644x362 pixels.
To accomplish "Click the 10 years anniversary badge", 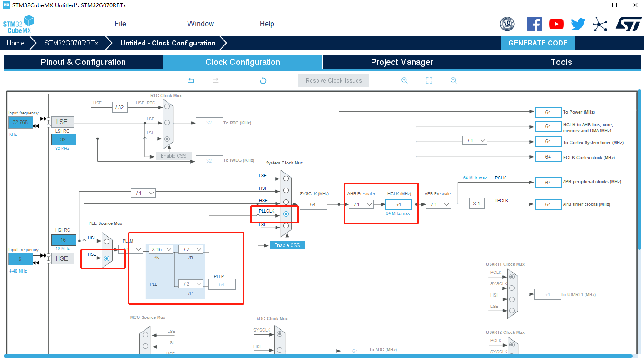I will pos(507,24).
